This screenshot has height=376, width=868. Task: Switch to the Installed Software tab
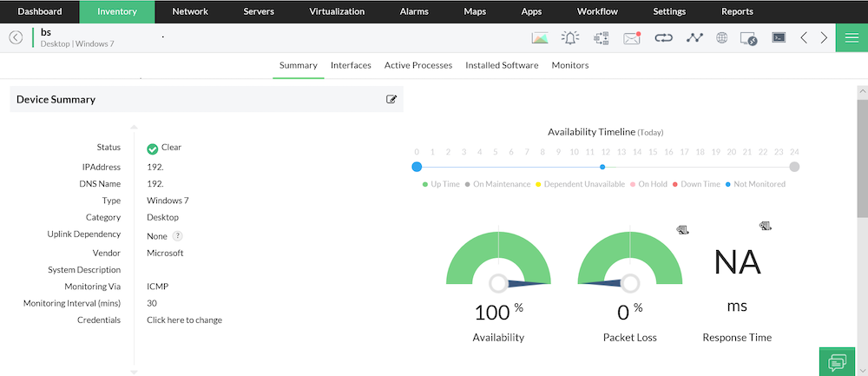click(502, 65)
